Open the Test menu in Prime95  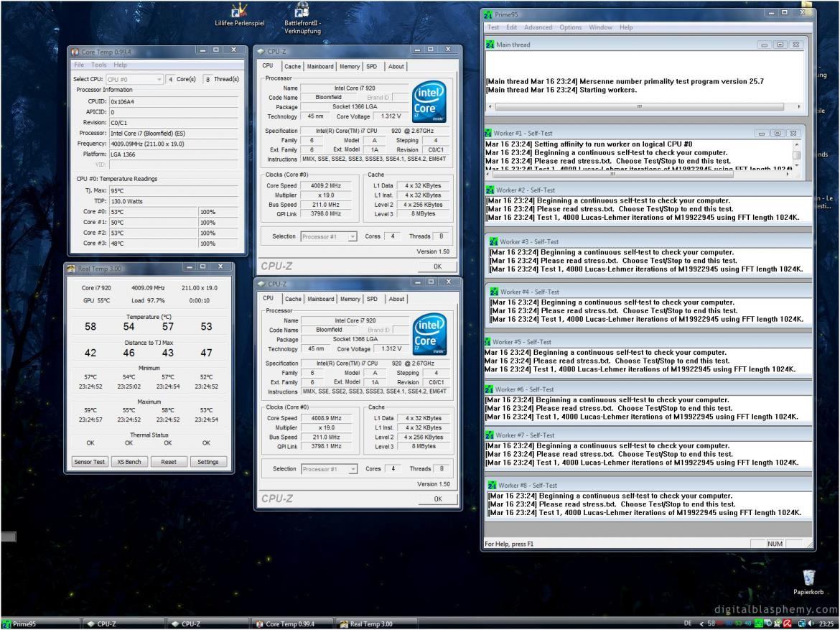pos(493,27)
